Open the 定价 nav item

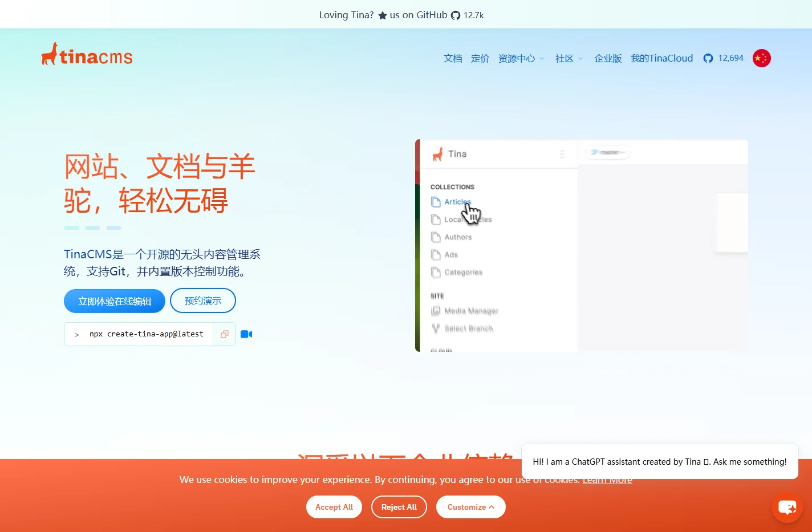480,58
